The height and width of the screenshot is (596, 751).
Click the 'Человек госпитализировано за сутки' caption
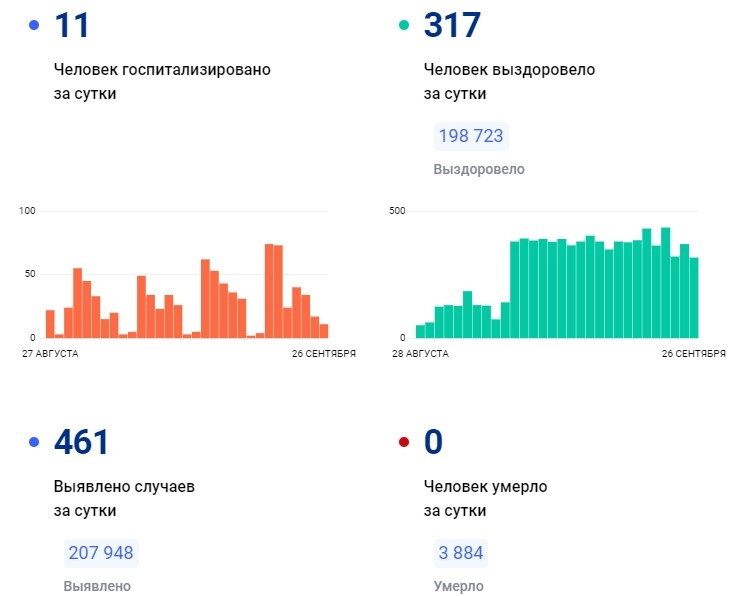pos(162,81)
